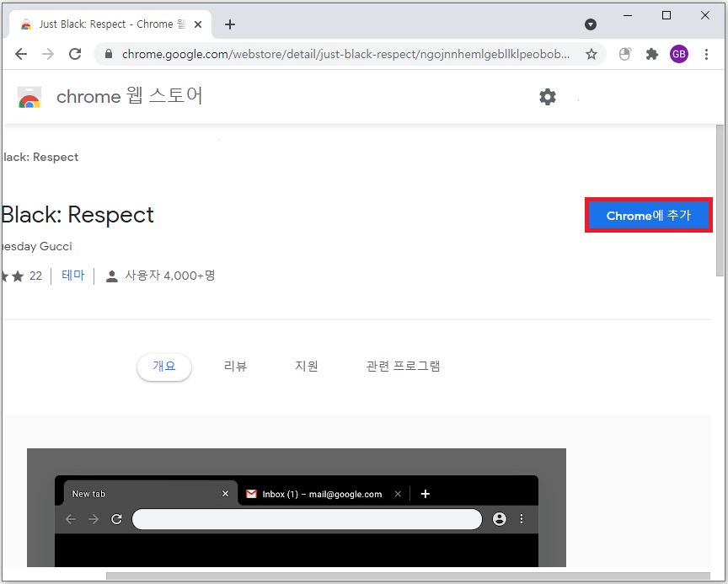Open a new tab with plus button

pos(230,24)
